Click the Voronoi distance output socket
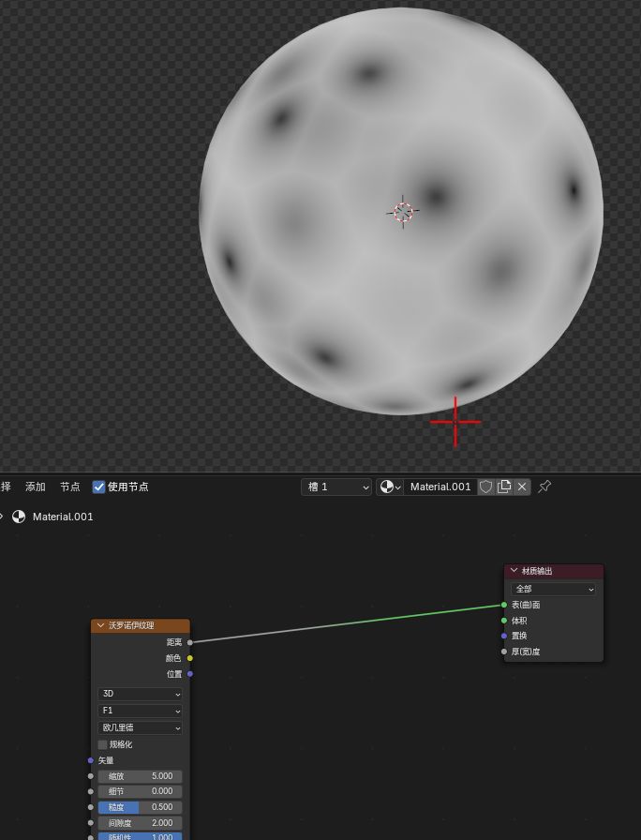 click(190, 642)
